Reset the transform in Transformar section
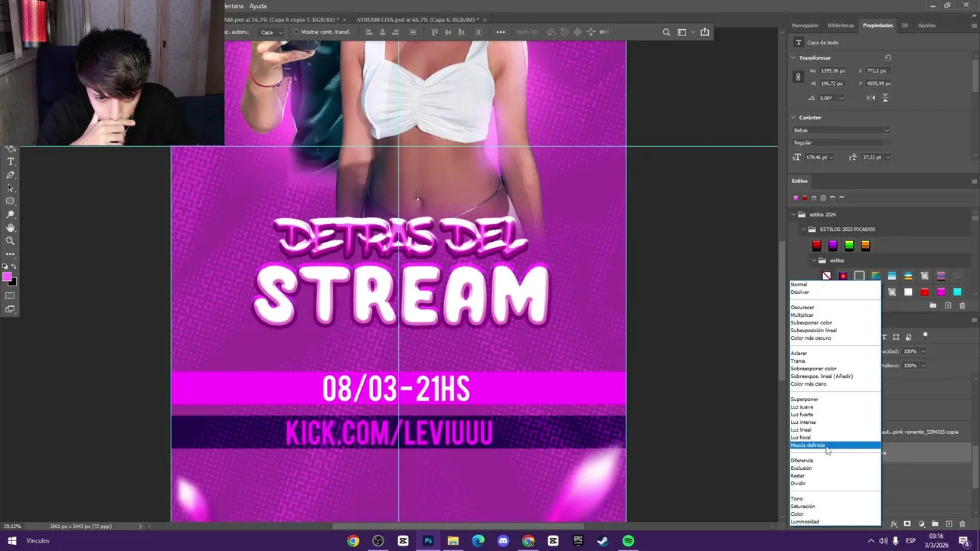 (x=888, y=58)
